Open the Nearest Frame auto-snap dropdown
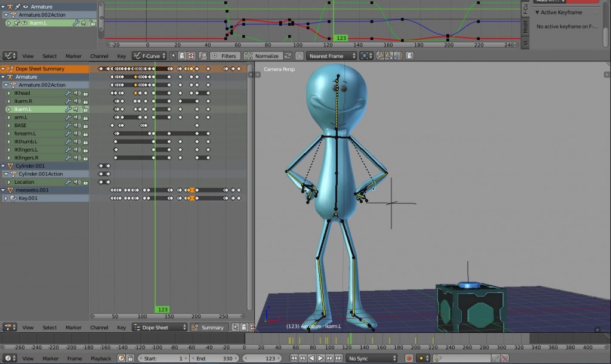The height and width of the screenshot is (364, 611). tap(332, 55)
